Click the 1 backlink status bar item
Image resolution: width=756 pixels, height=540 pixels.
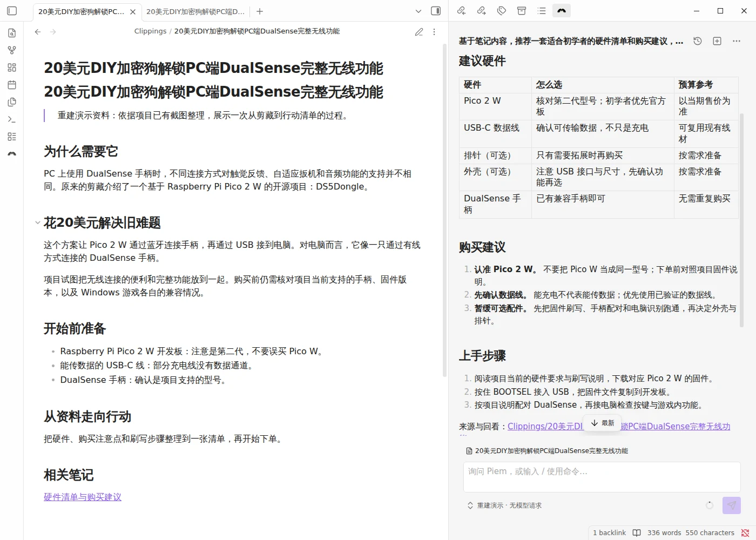609,533
